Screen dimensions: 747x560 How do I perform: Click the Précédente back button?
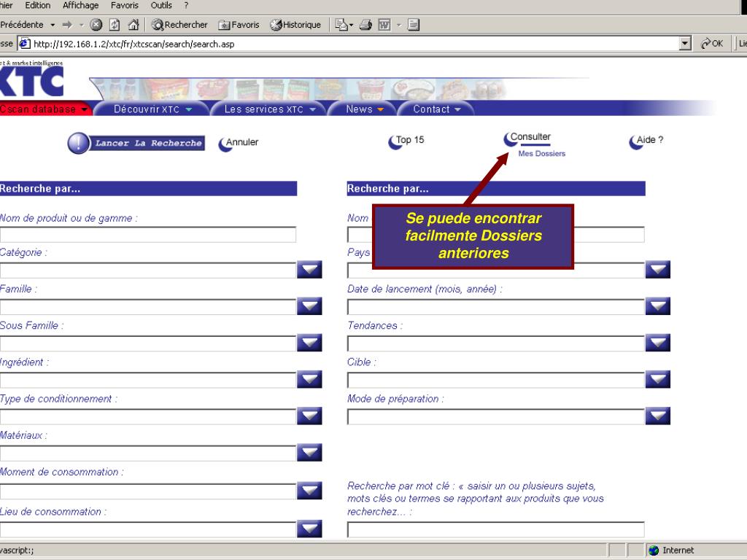tap(22, 25)
